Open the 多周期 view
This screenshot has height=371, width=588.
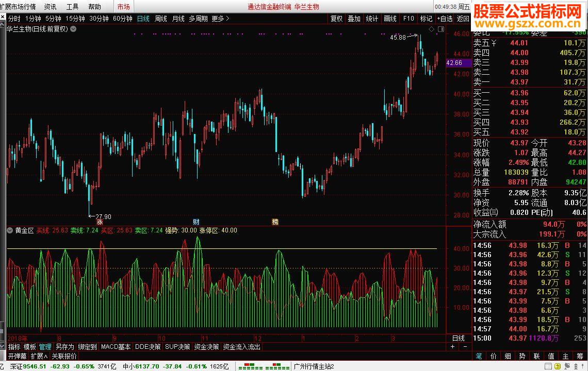(x=199, y=19)
